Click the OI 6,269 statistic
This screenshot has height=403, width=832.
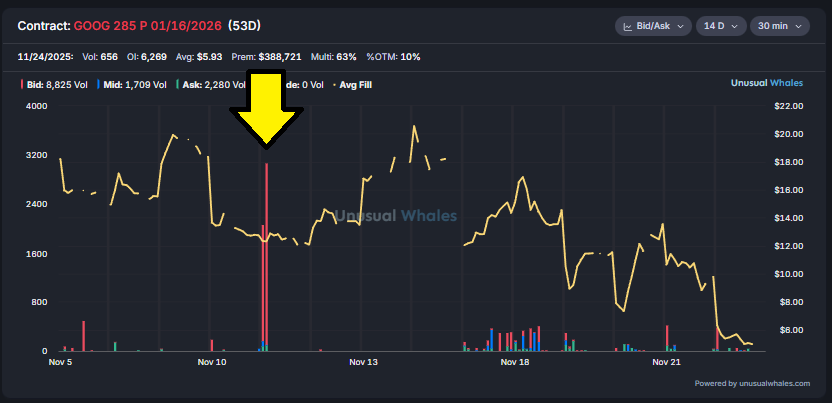click(130, 57)
